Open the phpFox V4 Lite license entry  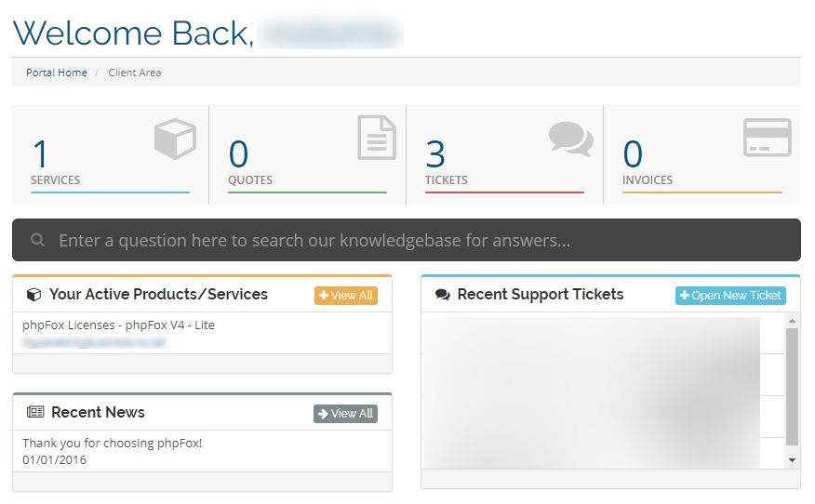point(118,325)
